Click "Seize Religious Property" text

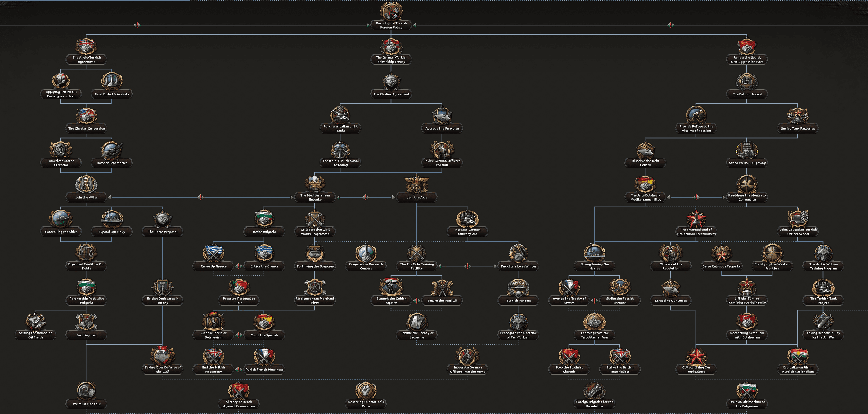coord(721,266)
